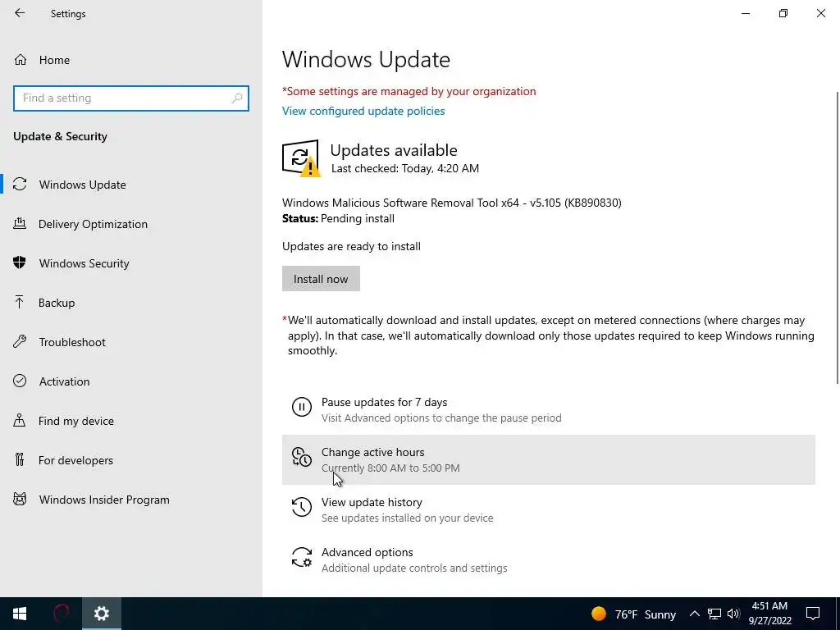
Task: Open Delivery Optimization settings
Action: 131,224
